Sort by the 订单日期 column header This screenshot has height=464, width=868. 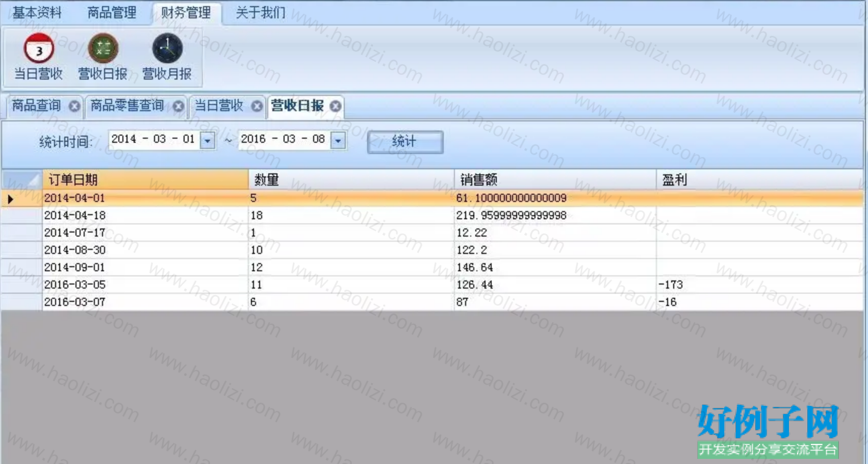click(x=145, y=179)
